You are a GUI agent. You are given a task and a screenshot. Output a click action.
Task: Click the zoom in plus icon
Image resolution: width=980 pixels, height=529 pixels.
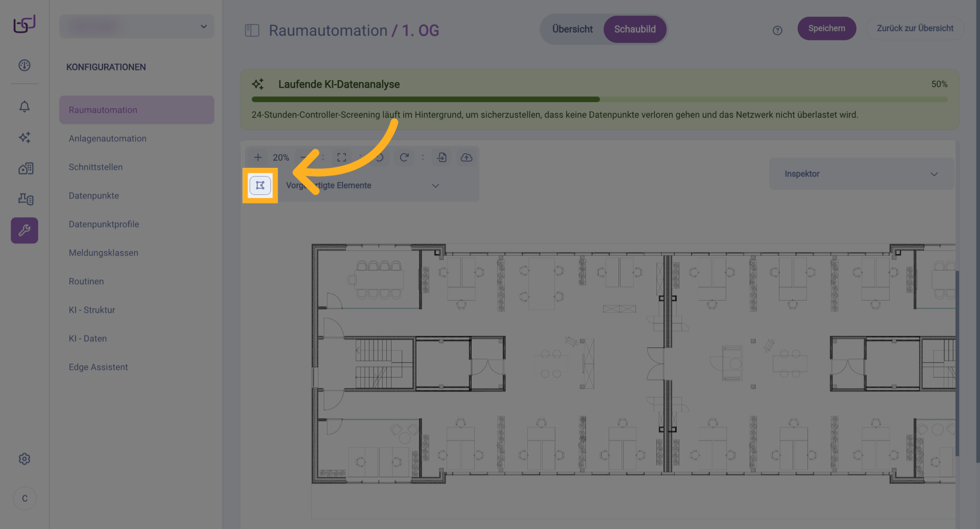(x=258, y=158)
